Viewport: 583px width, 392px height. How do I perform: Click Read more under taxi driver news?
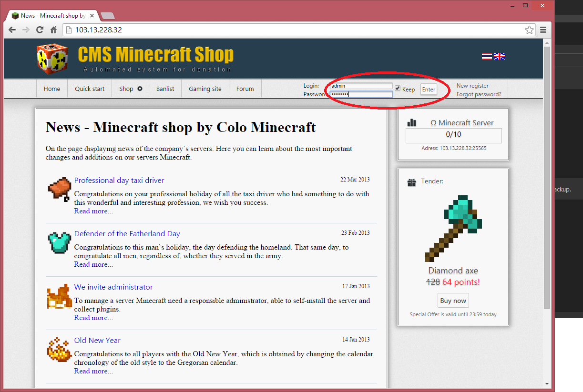click(x=93, y=211)
